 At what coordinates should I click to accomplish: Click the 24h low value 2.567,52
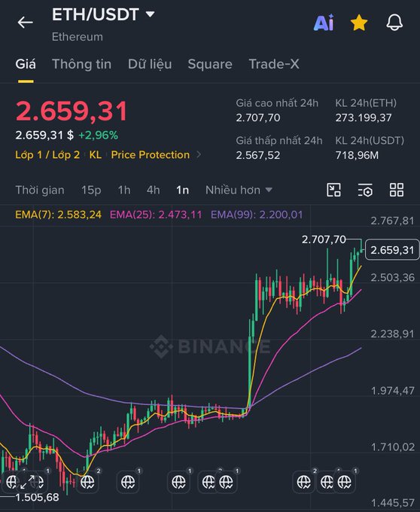[x=258, y=155]
